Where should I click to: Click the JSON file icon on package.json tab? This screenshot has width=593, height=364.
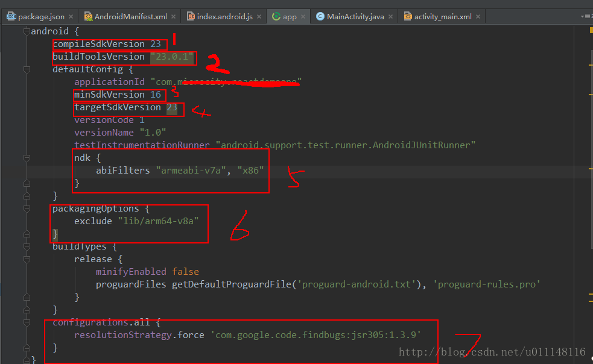coord(11,16)
